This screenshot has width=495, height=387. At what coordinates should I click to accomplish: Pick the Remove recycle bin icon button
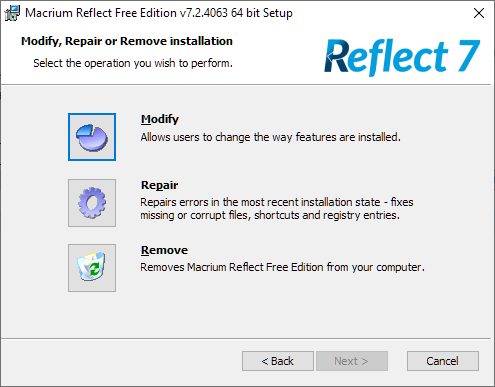tap(92, 268)
